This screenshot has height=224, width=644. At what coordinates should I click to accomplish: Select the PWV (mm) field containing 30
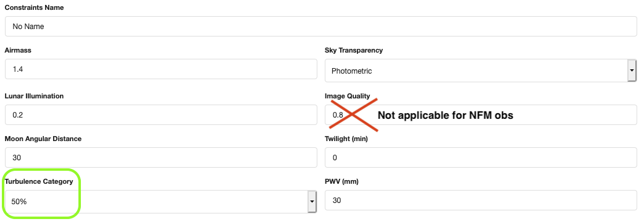coord(480,200)
